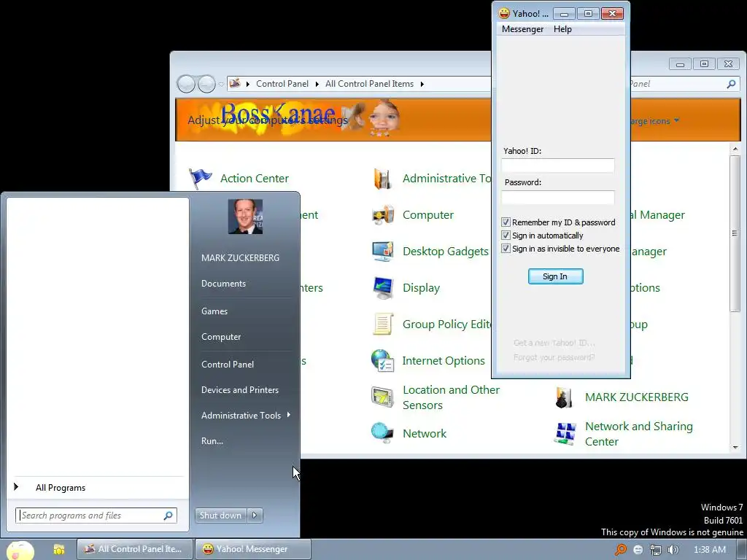Image resolution: width=747 pixels, height=560 pixels.
Task: Click the Mark Zuckerberg user picture
Action: click(x=245, y=217)
